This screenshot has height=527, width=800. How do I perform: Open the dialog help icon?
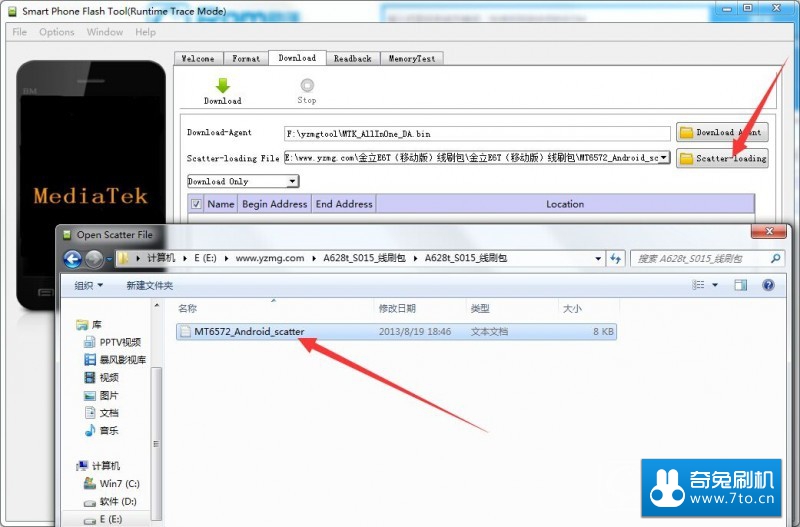click(768, 285)
